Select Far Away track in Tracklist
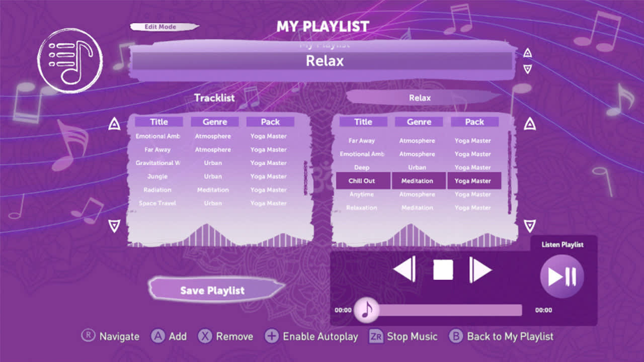The height and width of the screenshot is (362, 644). [157, 150]
